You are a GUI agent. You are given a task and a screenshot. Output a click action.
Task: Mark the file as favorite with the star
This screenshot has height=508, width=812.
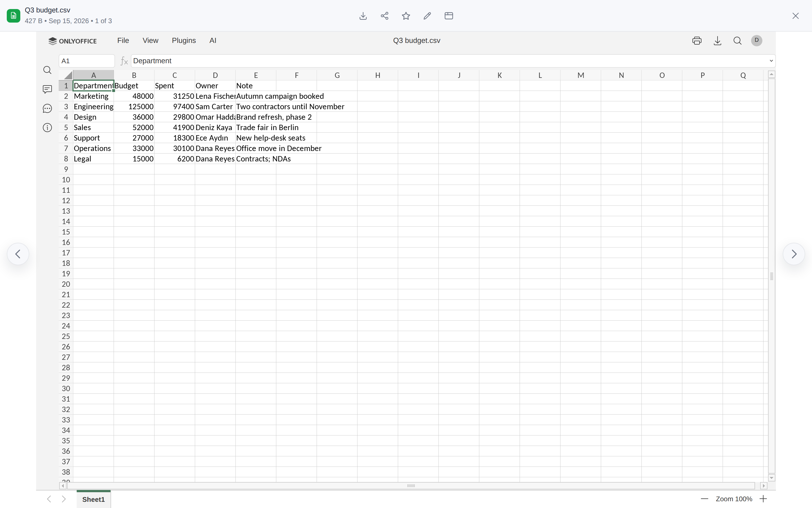(x=406, y=16)
